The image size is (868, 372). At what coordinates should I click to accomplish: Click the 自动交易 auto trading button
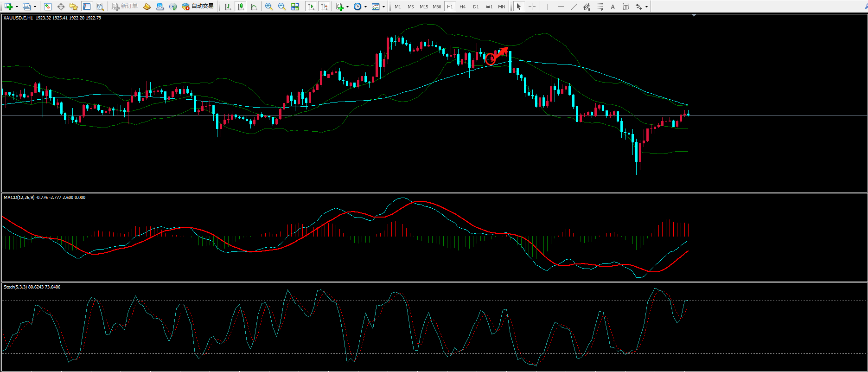pos(198,6)
